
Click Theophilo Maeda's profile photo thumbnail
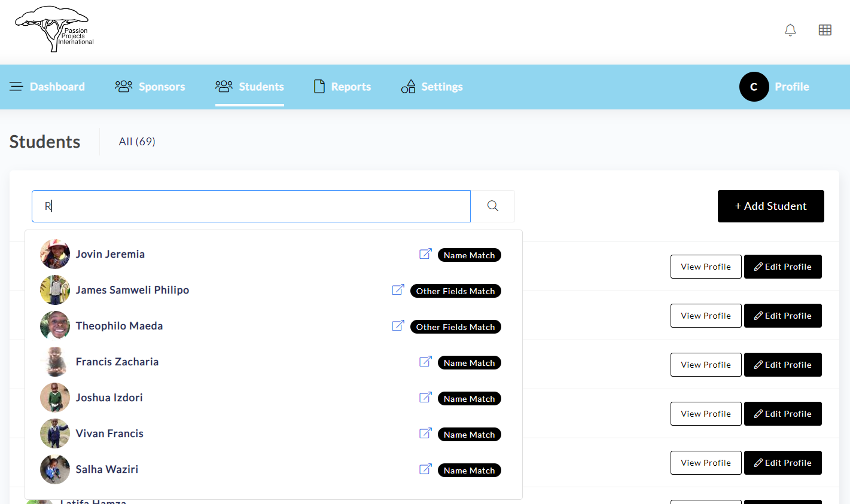[x=55, y=326]
